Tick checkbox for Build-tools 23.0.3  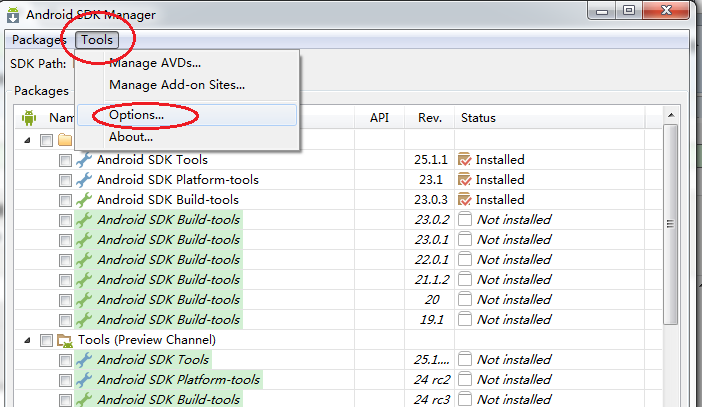[65, 200]
